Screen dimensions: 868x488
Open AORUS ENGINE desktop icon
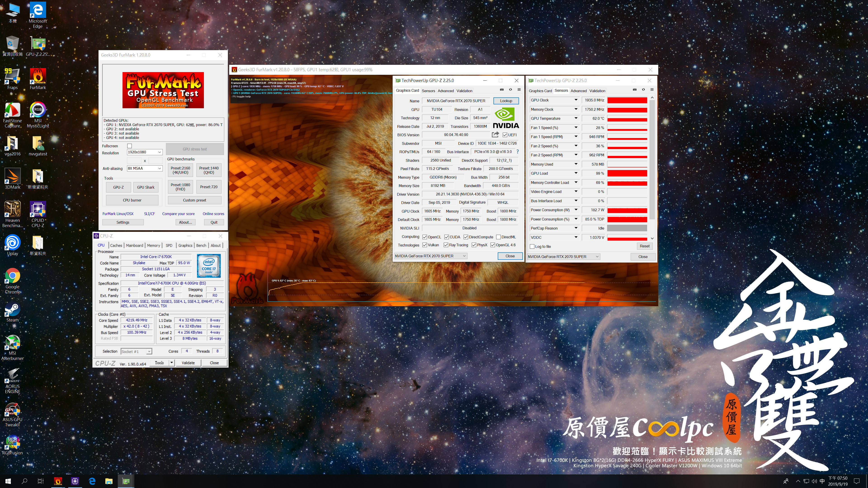(12, 380)
